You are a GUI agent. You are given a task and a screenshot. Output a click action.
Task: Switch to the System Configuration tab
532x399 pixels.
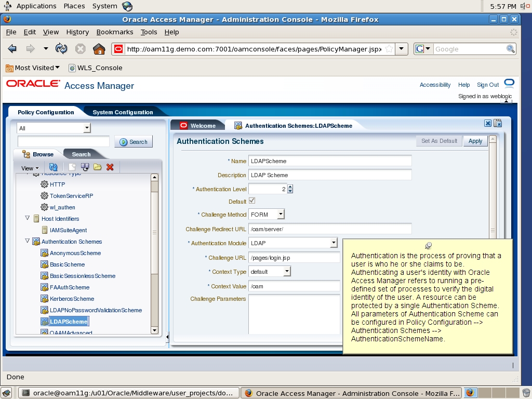122,112
